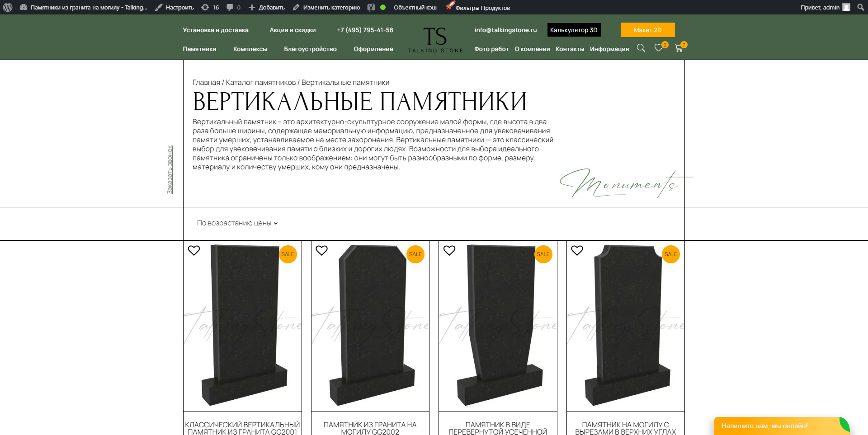Image resolution: width=868 pixels, height=435 pixels.
Task: Open the перевернутой усеченной monument image
Action: coord(498,326)
